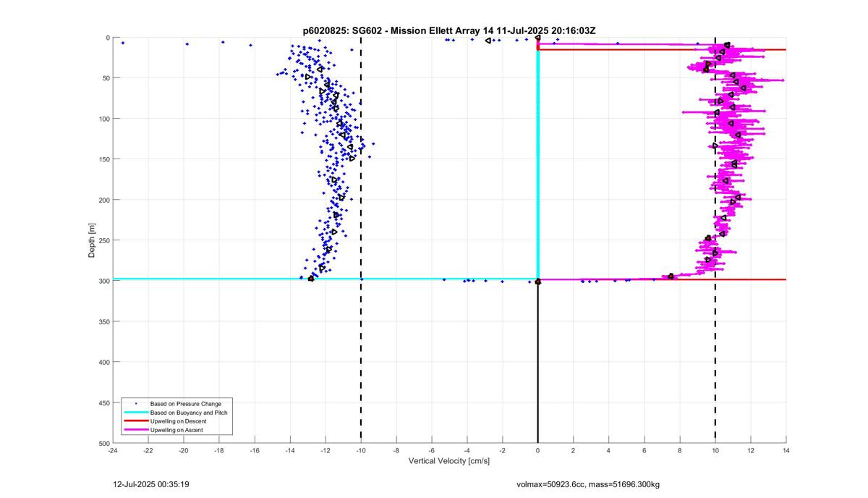
Task: Click x-axis tick label '-24'
Action: coord(112,450)
